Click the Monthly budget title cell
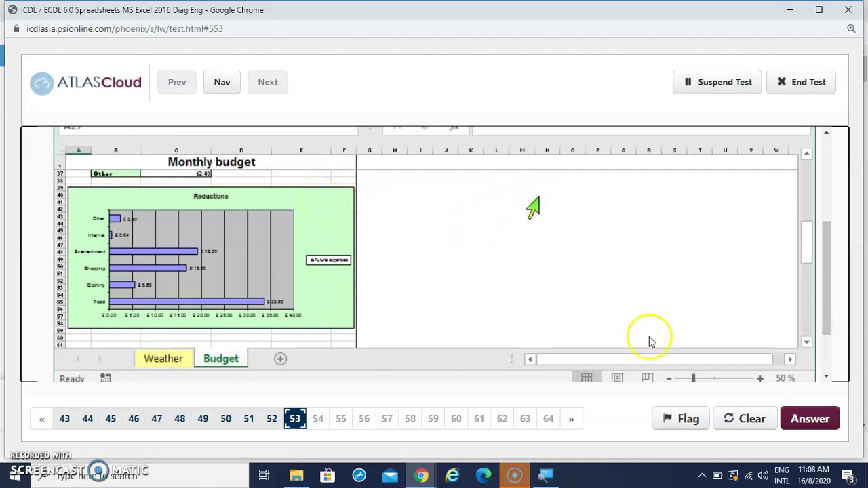This screenshot has height=488, width=868. [x=212, y=162]
